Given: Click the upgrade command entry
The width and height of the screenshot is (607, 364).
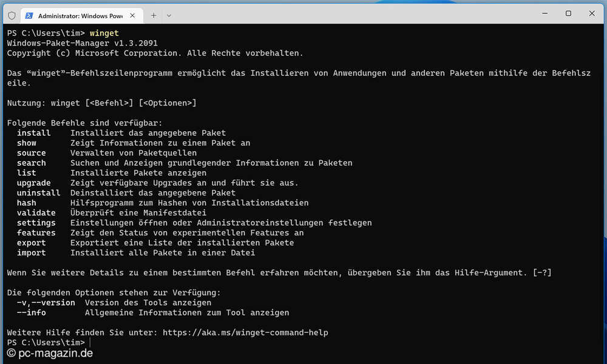Looking at the screenshot, I should (33, 183).
